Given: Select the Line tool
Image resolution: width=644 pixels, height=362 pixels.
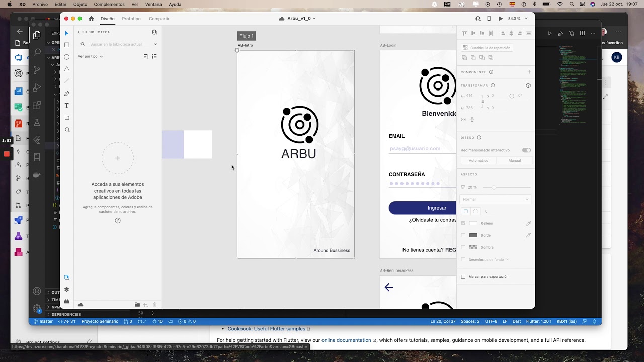Looking at the screenshot, I should coord(67,81).
